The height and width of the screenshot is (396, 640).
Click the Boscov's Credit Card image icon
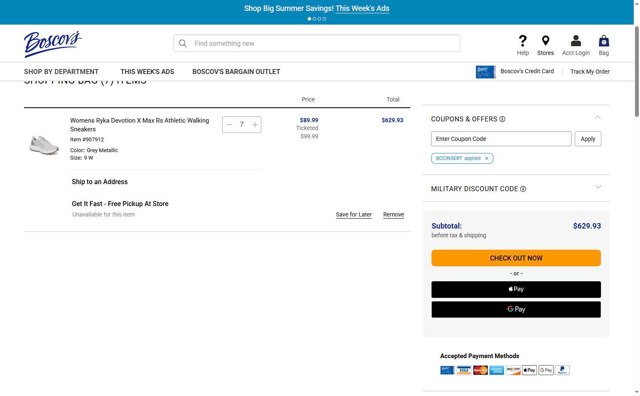point(485,72)
